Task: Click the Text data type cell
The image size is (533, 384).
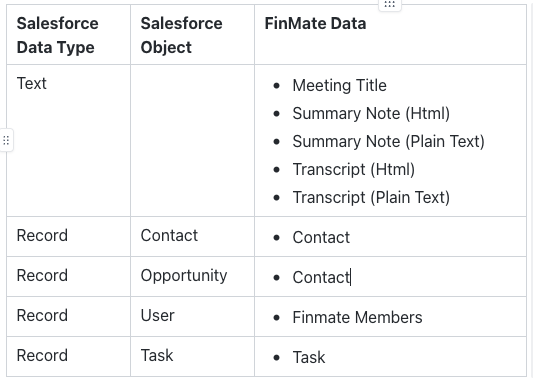Action: point(68,140)
